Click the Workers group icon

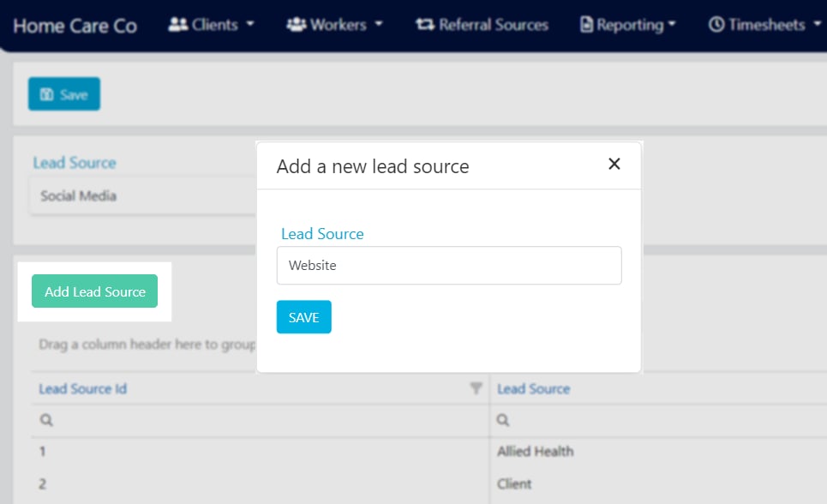(x=296, y=24)
